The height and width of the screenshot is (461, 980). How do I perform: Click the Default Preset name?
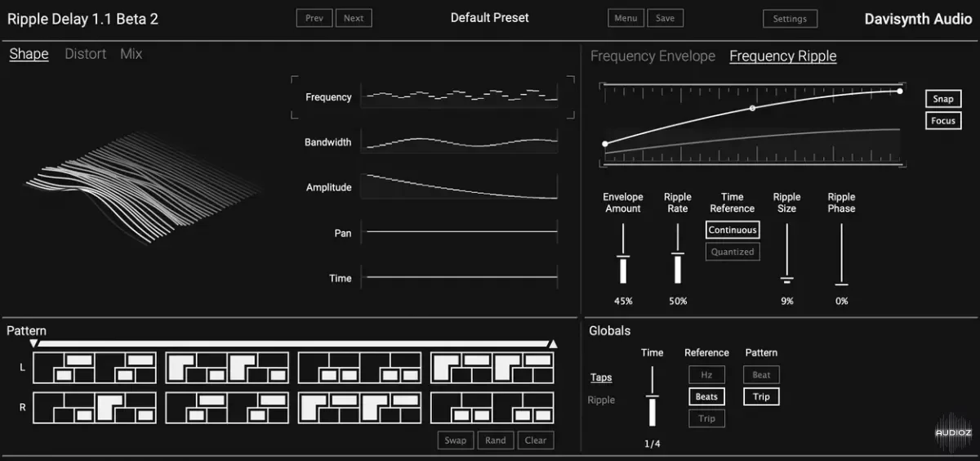[490, 17]
